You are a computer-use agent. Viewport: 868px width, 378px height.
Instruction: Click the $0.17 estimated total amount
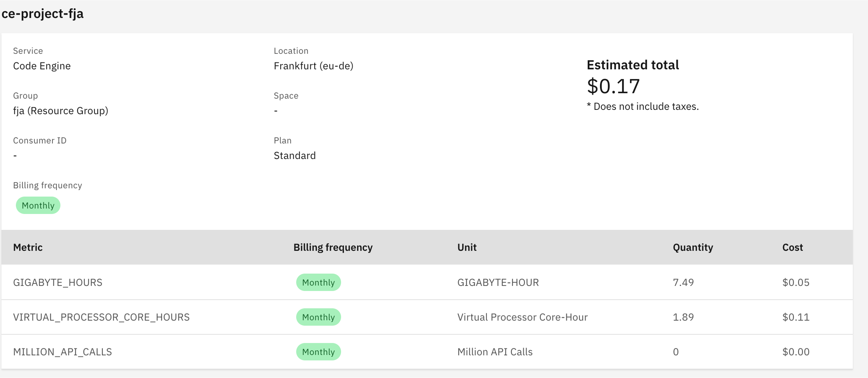pyautogui.click(x=613, y=86)
